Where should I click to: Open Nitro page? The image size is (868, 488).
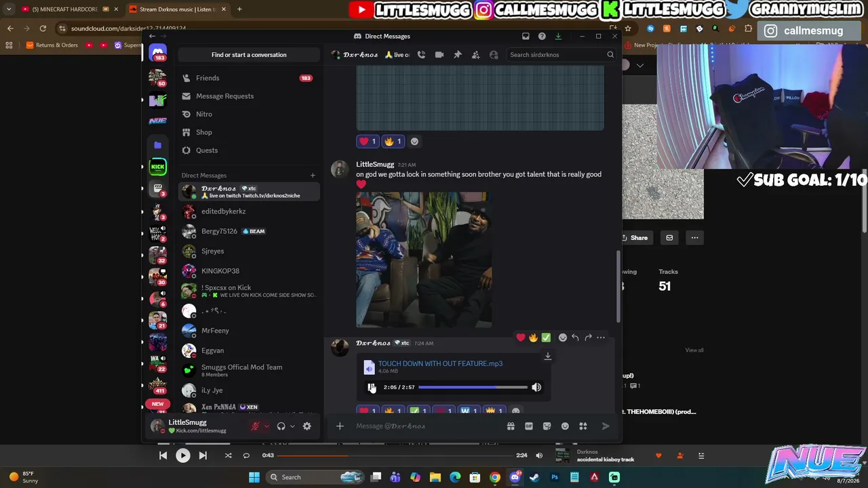click(248, 115)
